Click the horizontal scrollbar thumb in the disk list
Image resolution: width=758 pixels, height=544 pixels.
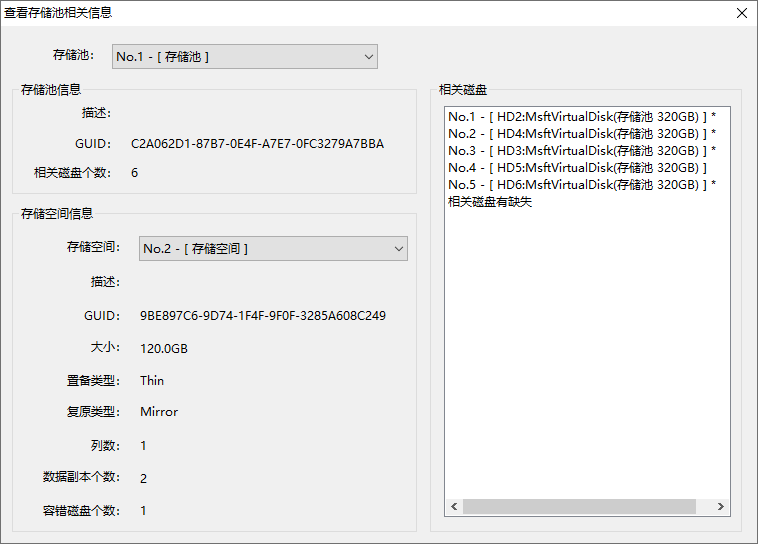579,506
